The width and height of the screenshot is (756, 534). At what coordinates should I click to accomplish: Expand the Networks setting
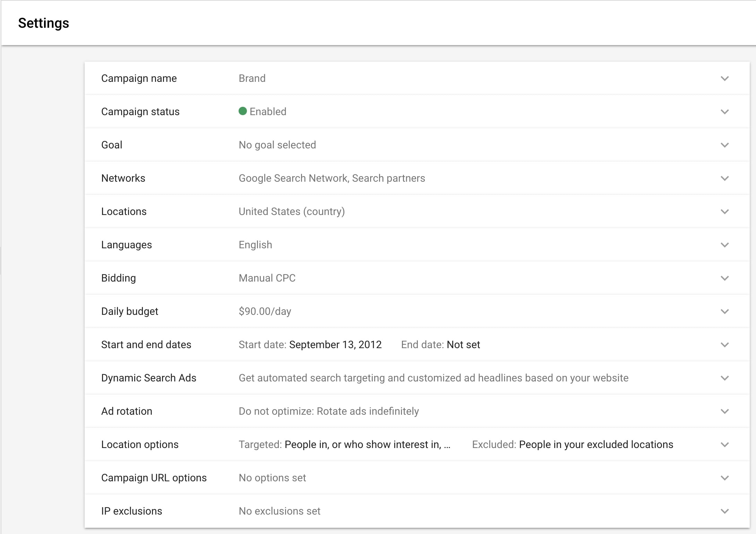pos(725,178)
